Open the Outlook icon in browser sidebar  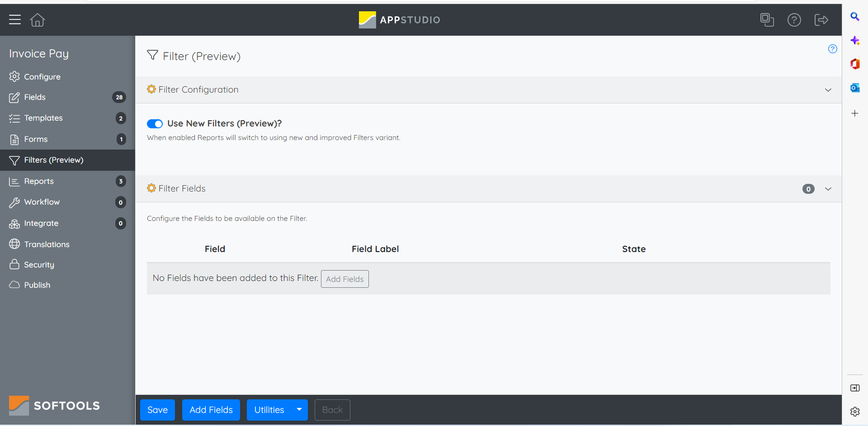point(854,88)
